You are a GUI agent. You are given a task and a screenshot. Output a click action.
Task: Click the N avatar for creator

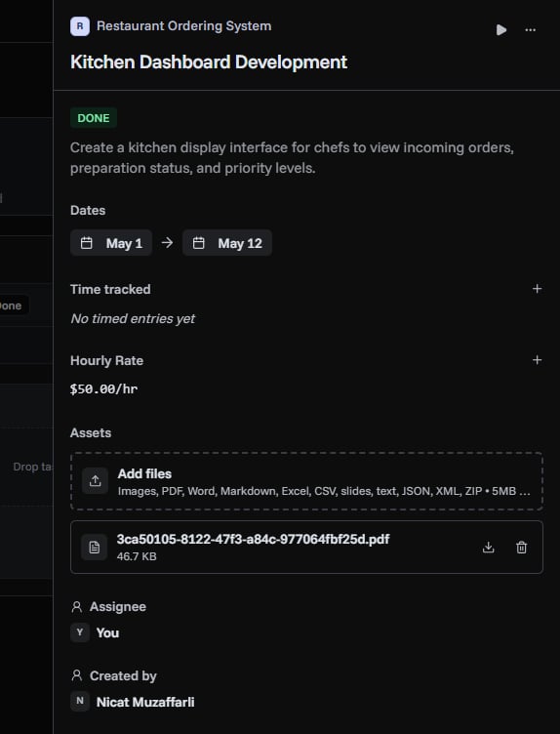tap(80, 701)
